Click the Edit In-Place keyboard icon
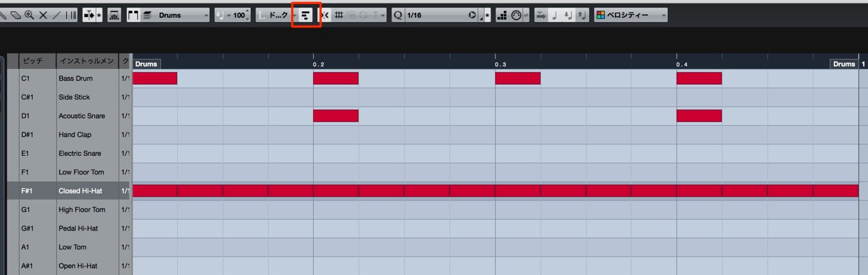 tap(114, 15)
